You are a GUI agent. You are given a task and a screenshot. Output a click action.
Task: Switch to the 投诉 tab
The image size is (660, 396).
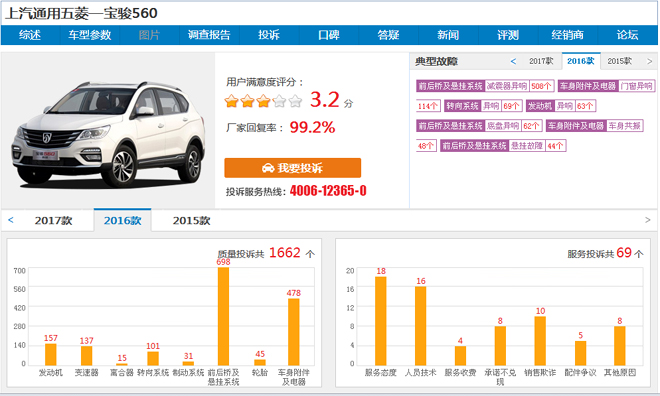tap(269, 35)
